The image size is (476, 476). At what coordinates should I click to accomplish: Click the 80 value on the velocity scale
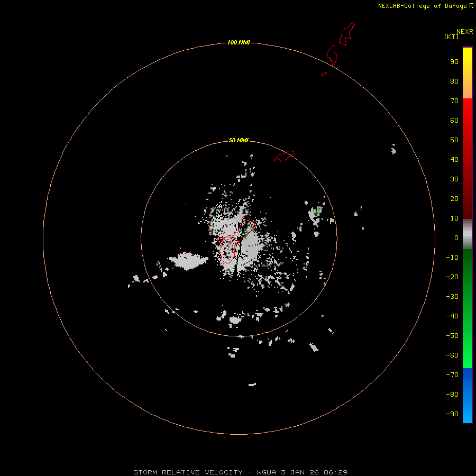454,81
